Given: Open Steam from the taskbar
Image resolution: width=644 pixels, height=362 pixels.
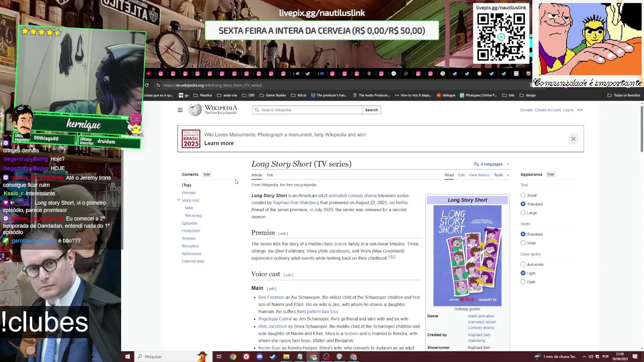Looking at the screenshot, I should tap(273, 356).
